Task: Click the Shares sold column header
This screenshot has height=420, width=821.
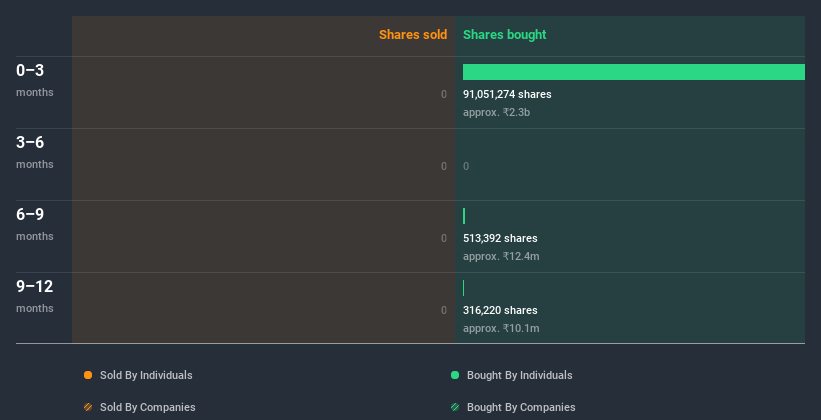Action: pyautogui.click(x=413, y=35)
